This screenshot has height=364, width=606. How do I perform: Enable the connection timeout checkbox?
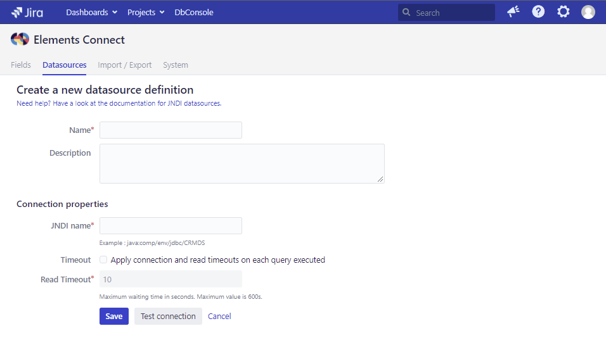coord(103,260)
